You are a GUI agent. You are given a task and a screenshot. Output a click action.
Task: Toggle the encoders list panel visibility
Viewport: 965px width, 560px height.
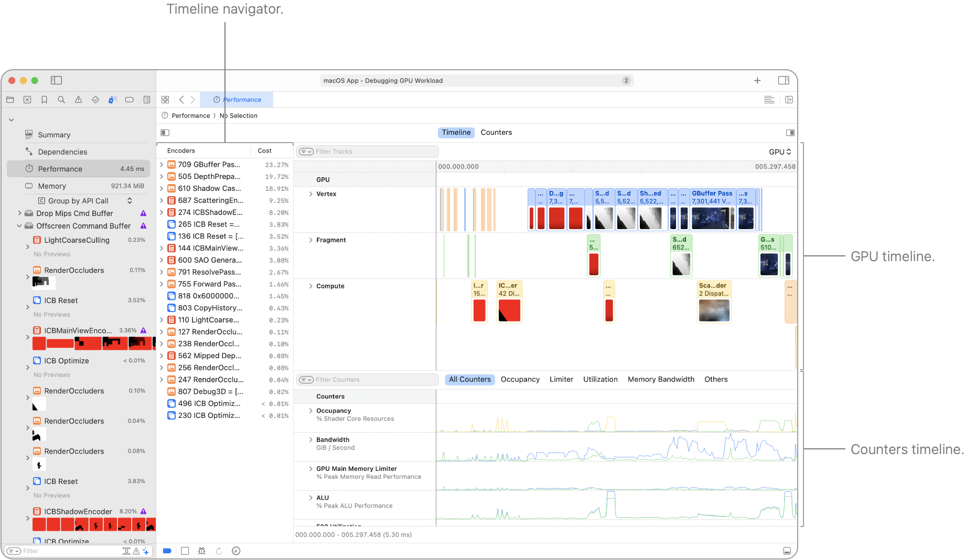click(165, 133)
